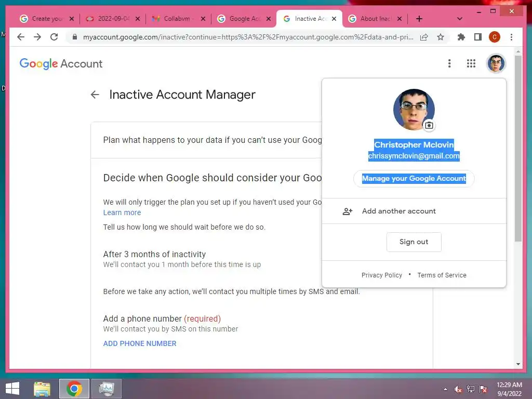Viewport: 532px width, 399px height.
Task: Change profile photo using the camera badge
Action: tap(429, 125)
